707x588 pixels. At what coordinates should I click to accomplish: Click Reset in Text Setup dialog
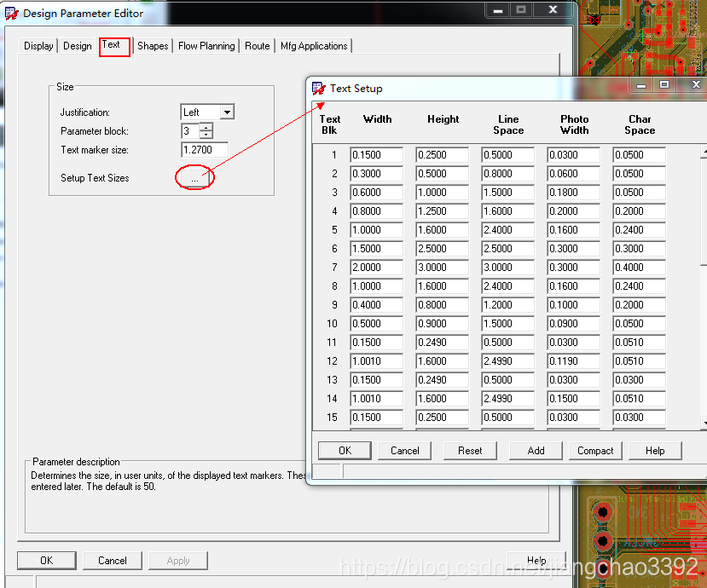click(470, 451)
